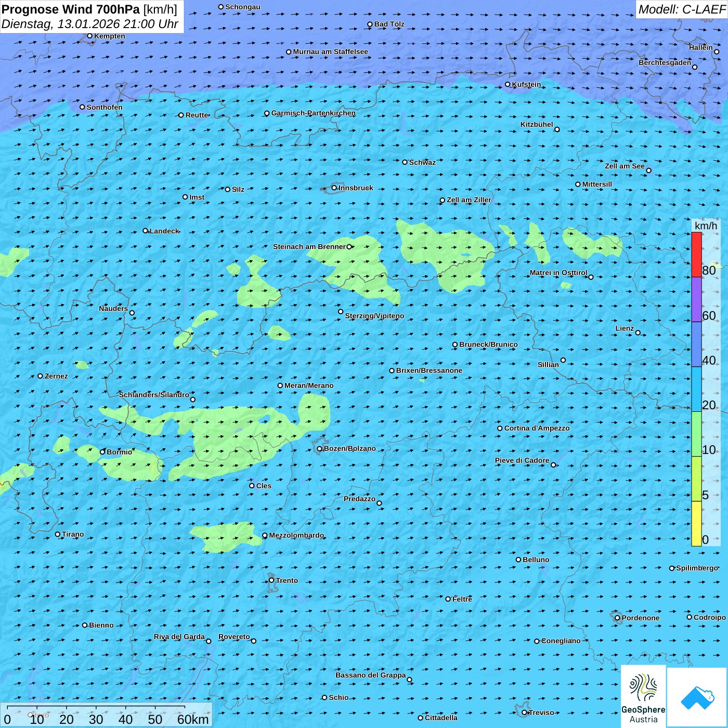728x728 pixels.
Task: Click the Bozen/Bolzano city marker
Action: (x=320, y=449)
